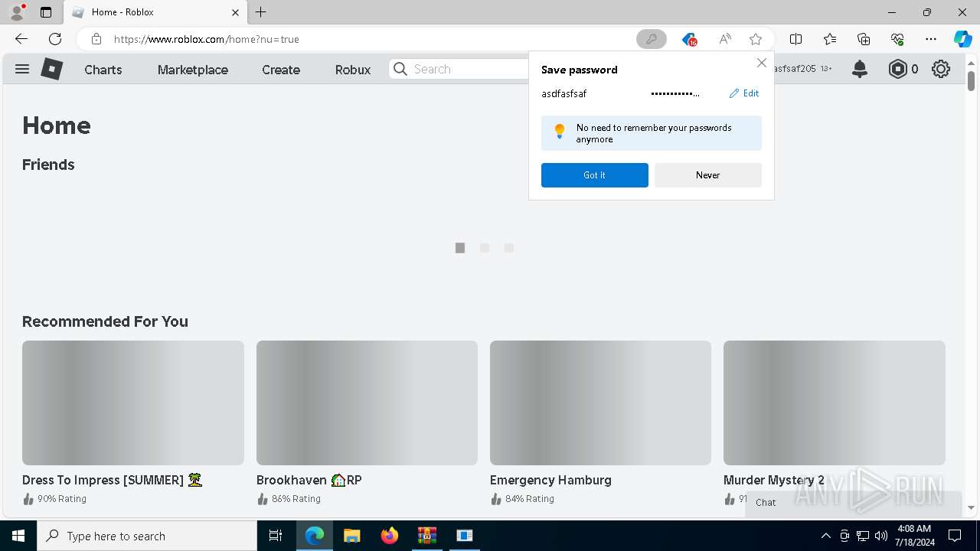
Task: Launch Firefox from taskbar
Action: click(x=390, y=536)
